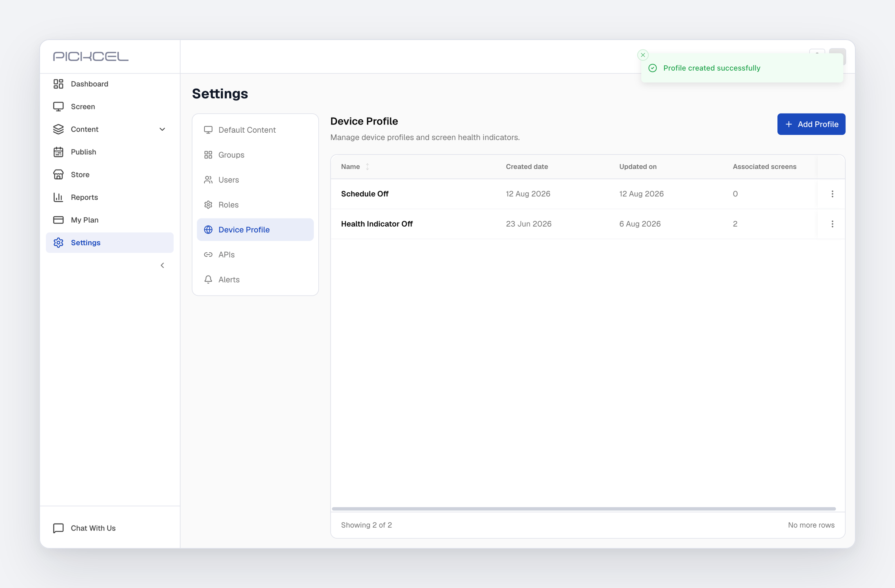Open options menu for Schedule Off row

click(x=832, y=194)
